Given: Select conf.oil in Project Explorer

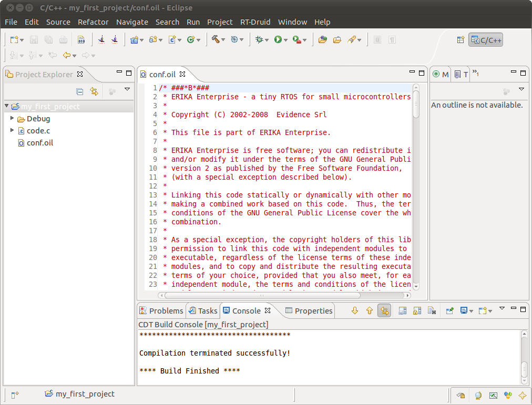Looking at the screenshot, I should pyautogui.click(x=40, y=143).
